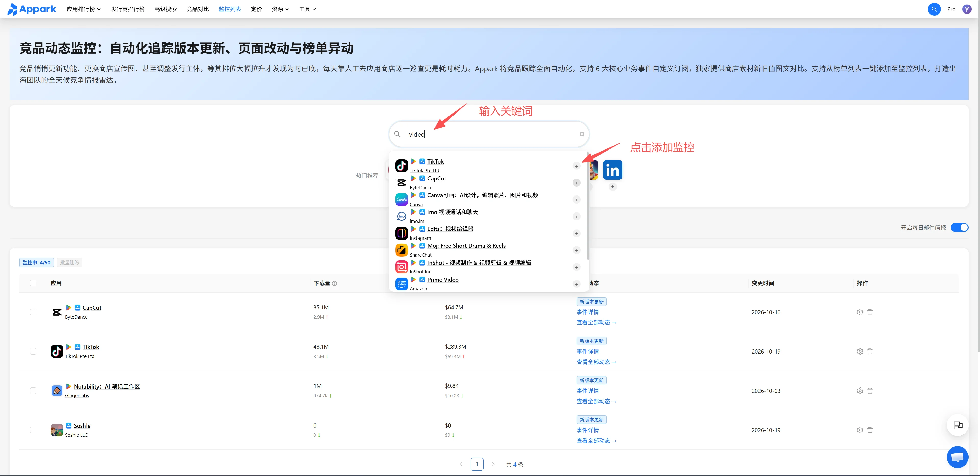Toggle the 开启每日邮件简报 switch
Screen dimensions: 980x476
959,227
